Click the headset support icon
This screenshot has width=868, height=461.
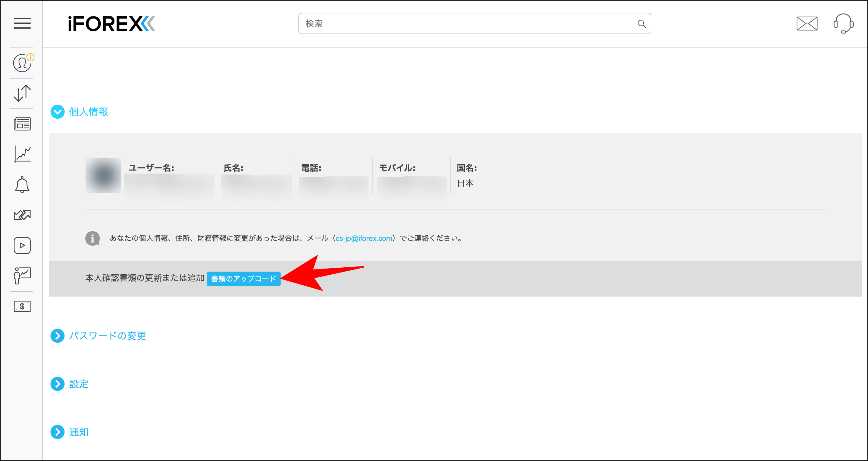pyautogui.click(x=843, y=24)
